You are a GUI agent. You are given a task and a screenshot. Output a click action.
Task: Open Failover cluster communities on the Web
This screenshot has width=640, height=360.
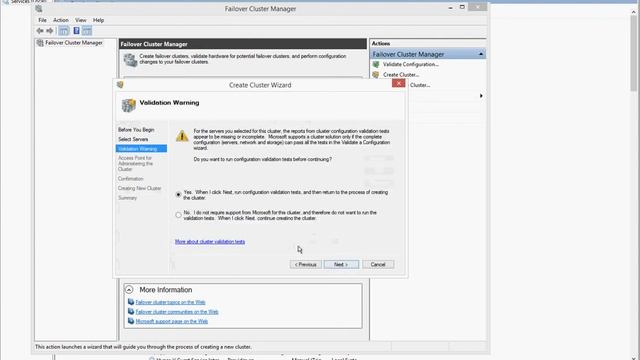177,312
